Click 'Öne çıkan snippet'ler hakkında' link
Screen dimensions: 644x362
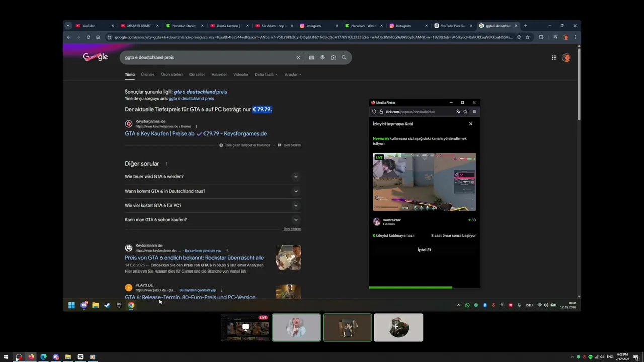(245, 145)
